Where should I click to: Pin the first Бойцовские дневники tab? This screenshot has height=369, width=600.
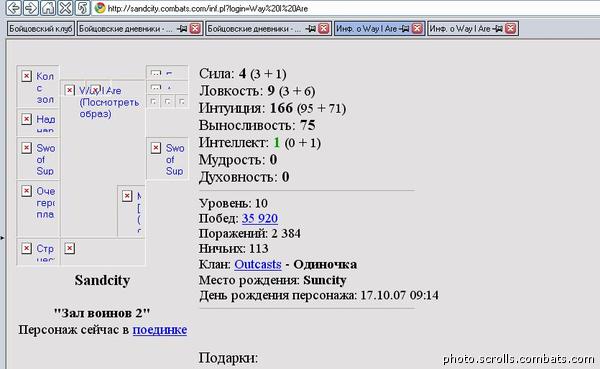(x=182, y=28)
